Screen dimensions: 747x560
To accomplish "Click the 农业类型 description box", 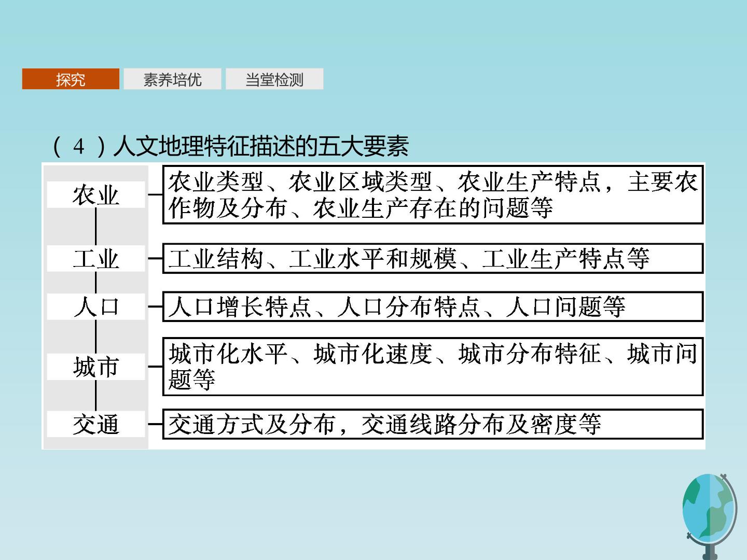I will click(433, 194).
